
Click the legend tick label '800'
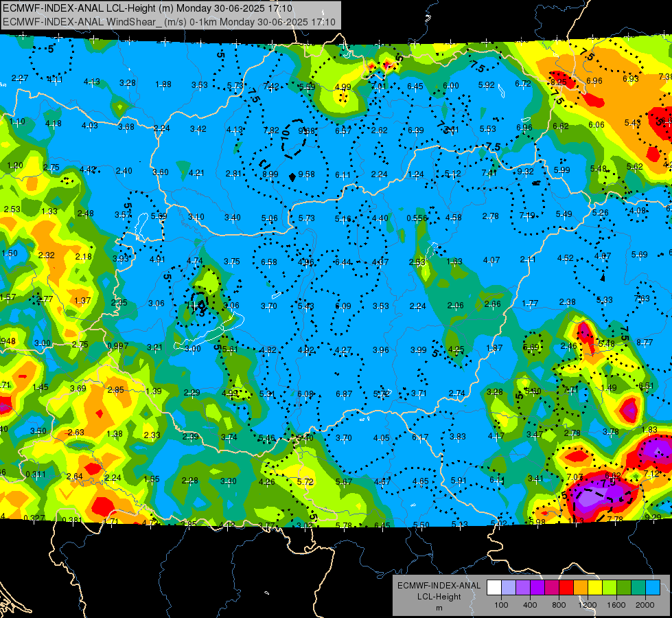pyautogui.click(x=559, y=605)
